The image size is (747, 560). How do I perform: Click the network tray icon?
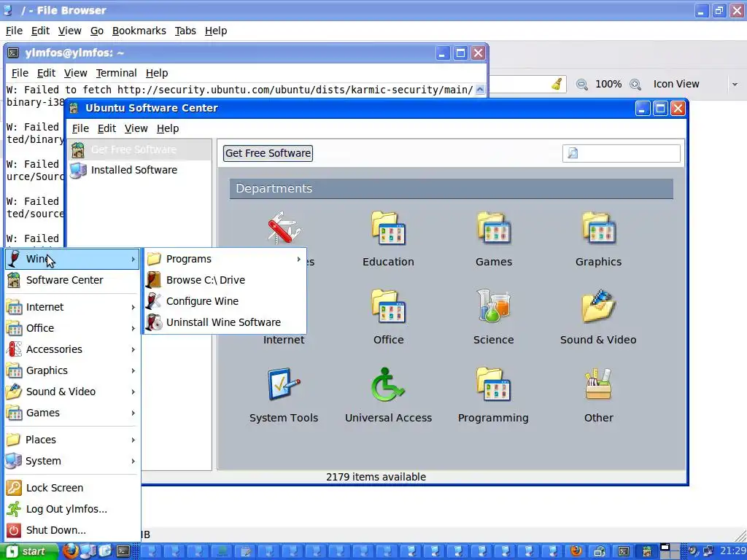click(x=708, y=551)
